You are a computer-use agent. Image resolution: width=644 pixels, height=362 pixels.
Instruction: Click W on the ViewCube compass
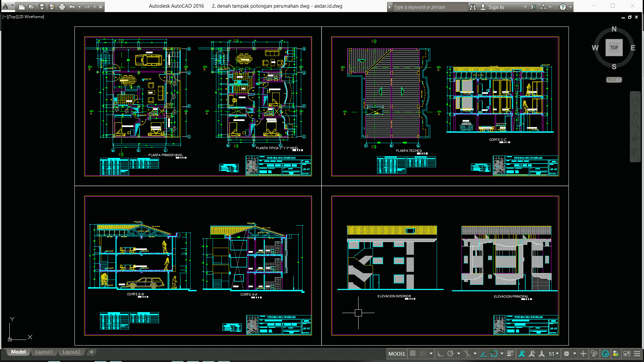point(595,48)
